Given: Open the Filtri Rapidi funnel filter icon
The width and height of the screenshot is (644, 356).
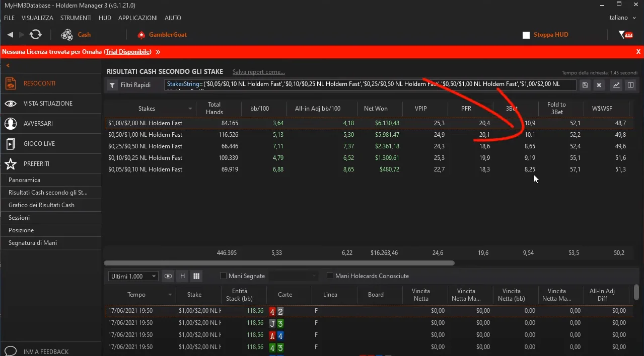Looking at the screenshot, I should click(112, 85).
